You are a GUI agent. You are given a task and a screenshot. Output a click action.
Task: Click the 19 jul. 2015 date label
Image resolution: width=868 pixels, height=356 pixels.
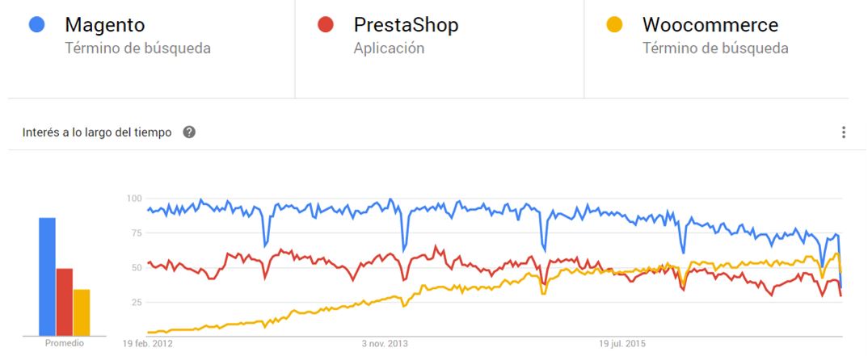[x=622, y=343]
